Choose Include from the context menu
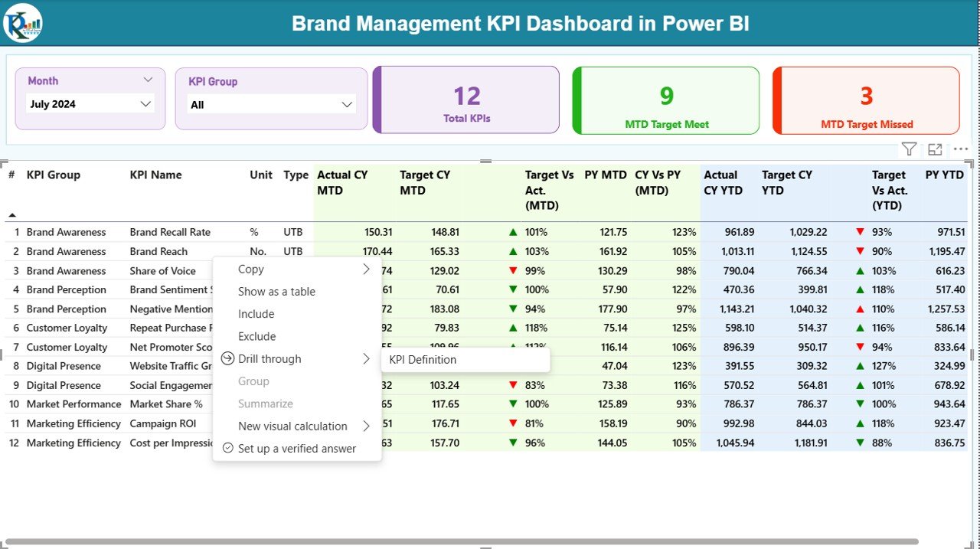The height and width of the screenshot is (549, 980). coord(256,314)
